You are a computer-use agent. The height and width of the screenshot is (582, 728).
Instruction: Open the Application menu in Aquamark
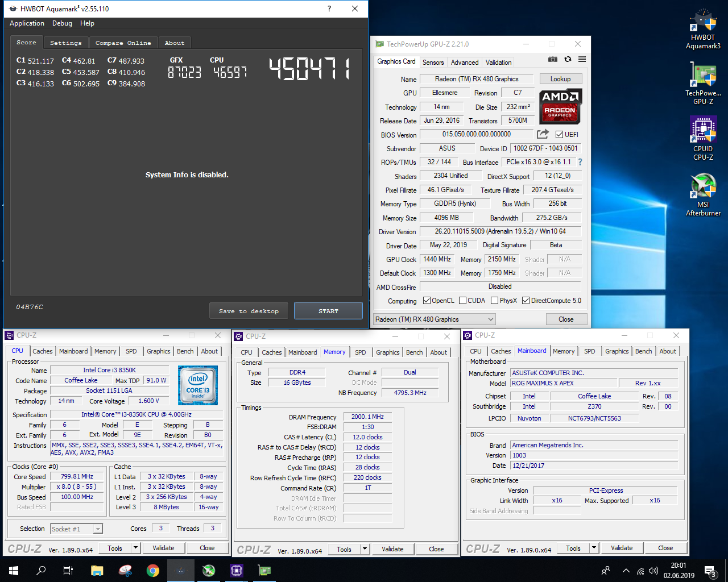[27, 23]
